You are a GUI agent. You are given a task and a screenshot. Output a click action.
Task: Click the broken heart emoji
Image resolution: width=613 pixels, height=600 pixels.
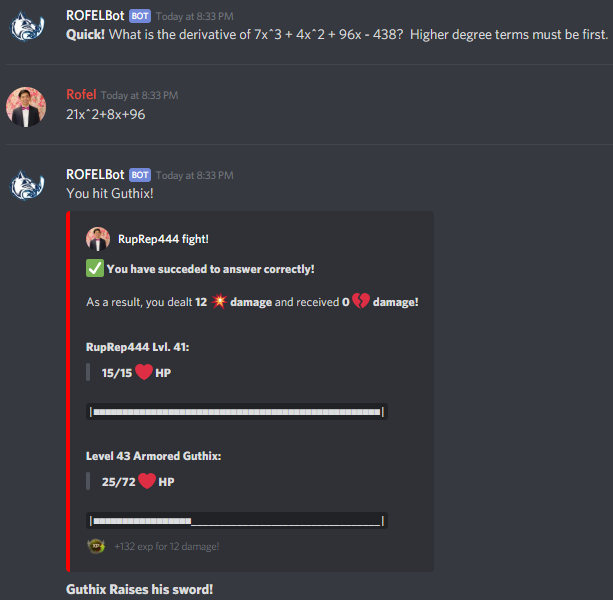click(x=361, y=301)
